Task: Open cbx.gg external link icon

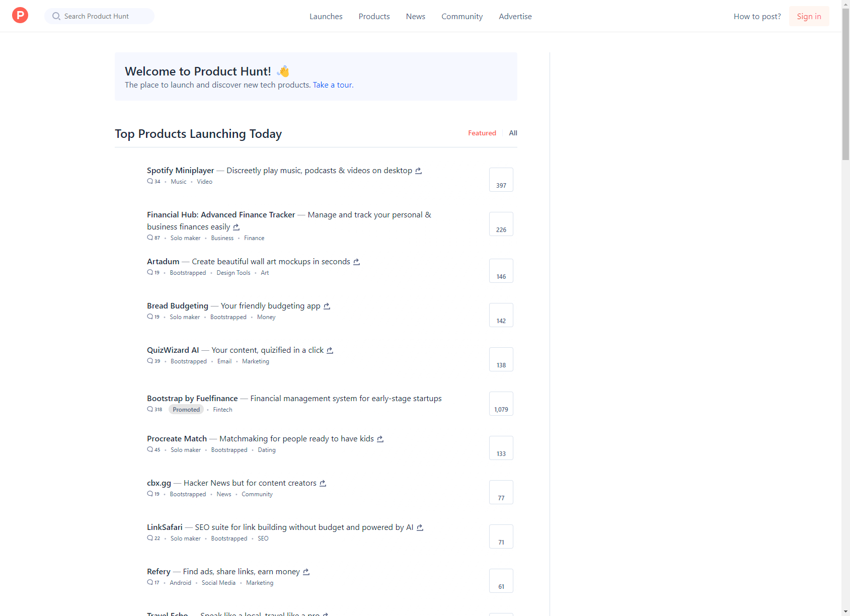Action: [323, 483]
